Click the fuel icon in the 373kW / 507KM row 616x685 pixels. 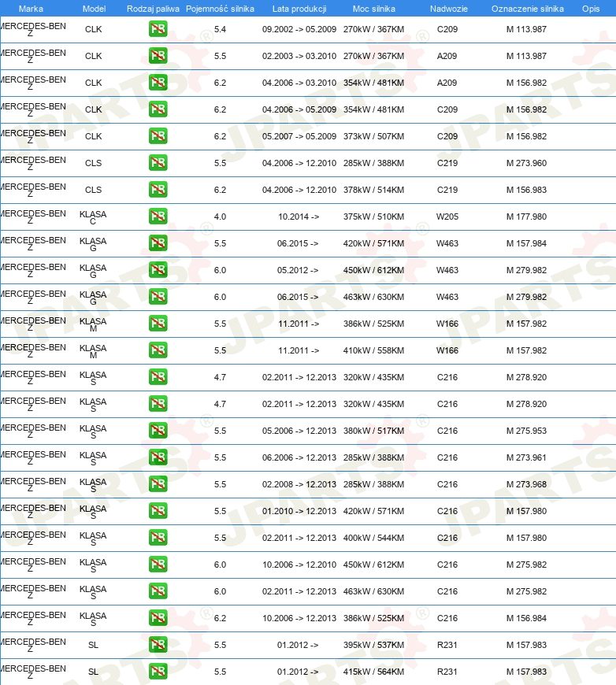click(x=158, y=136)
